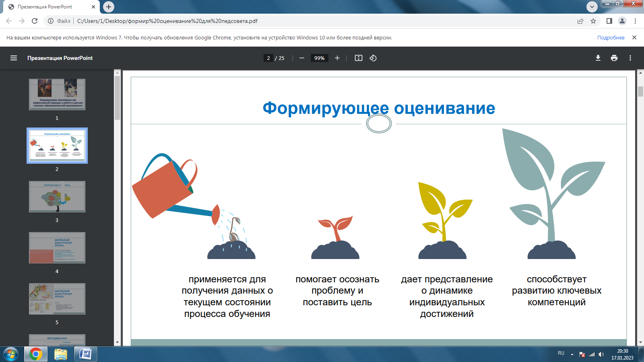This screenshot has width=644, height=362.
Task: Click the document scrollbar thumb
Action: tap(640, 91)
